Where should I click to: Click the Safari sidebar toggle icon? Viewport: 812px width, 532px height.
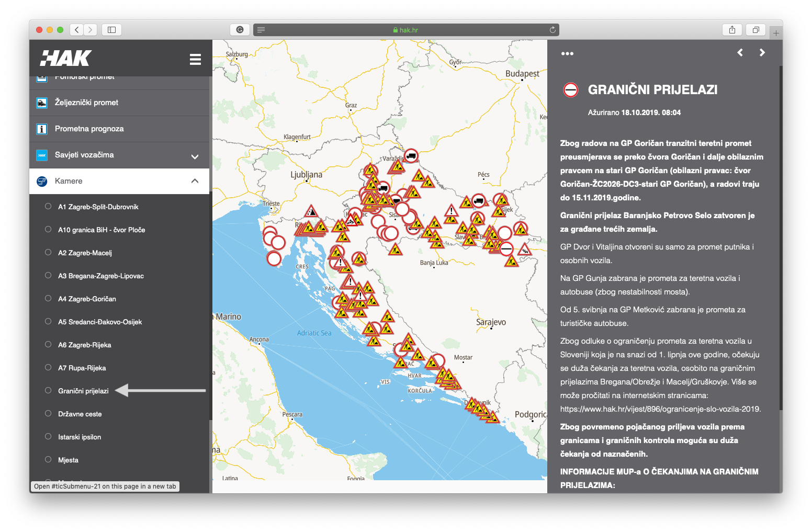pyautogui.click(x=111, y=30)
